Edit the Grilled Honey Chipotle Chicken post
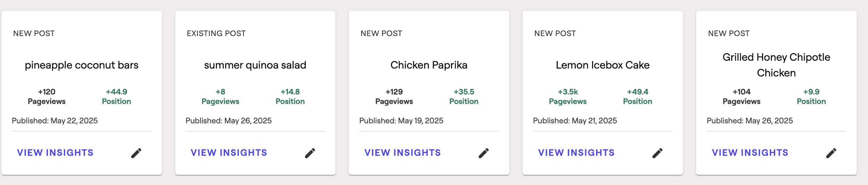 (831, 153)
